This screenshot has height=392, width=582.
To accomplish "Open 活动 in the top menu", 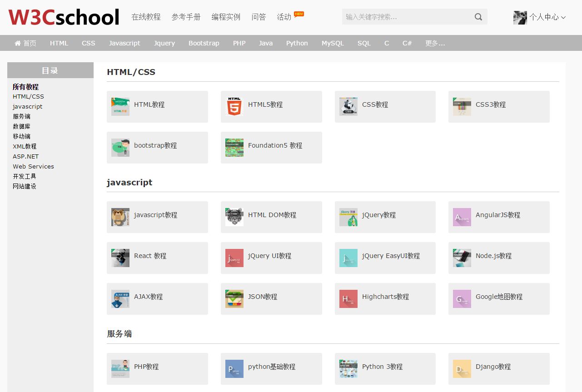I will tap(284, 17).
